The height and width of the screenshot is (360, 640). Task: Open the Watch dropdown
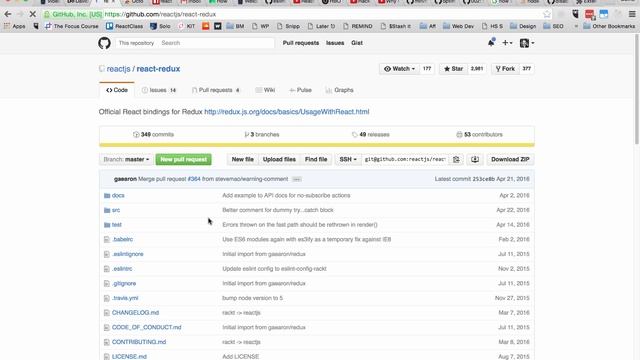point(399,69)
